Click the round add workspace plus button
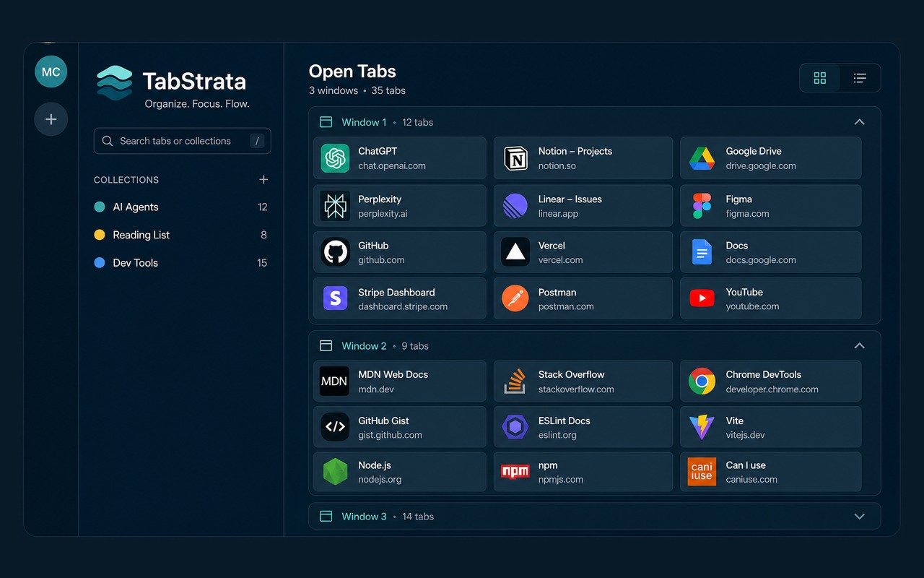The height and width of the screenshot is (578, 924). tap(51, 119)
